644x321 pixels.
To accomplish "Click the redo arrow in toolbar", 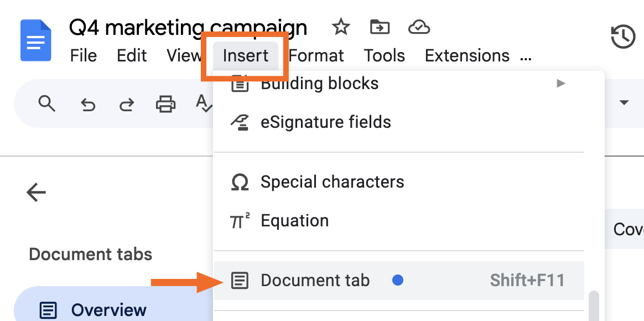I will pos(126,105).
